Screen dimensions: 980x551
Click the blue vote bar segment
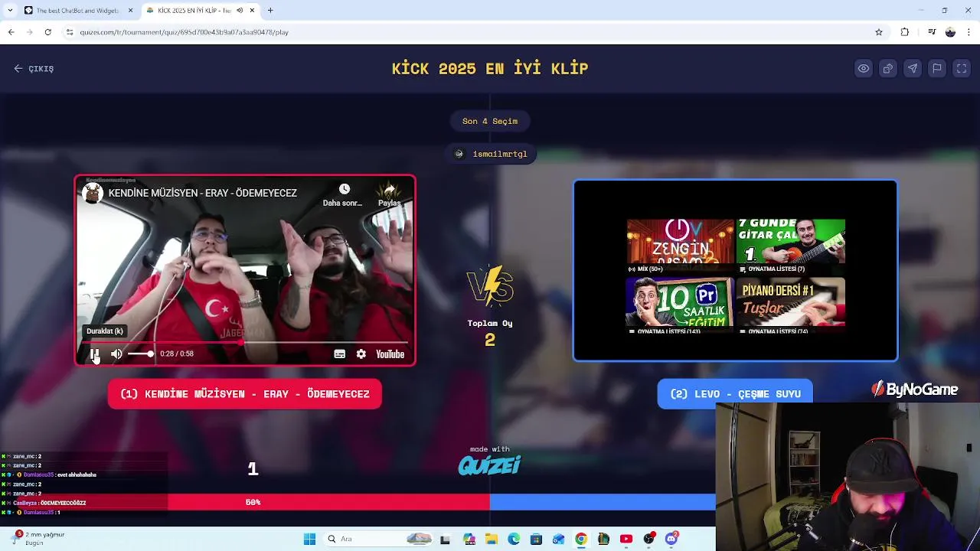(603, 502)
